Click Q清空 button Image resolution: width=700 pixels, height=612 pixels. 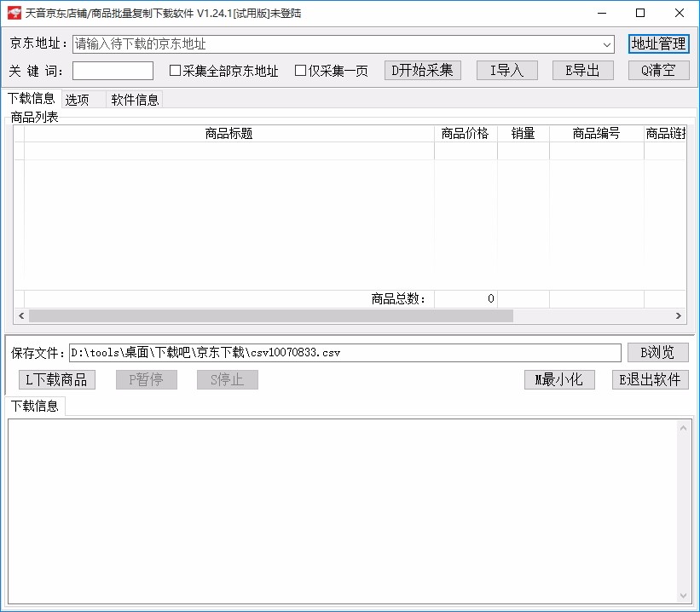[658, 70]
